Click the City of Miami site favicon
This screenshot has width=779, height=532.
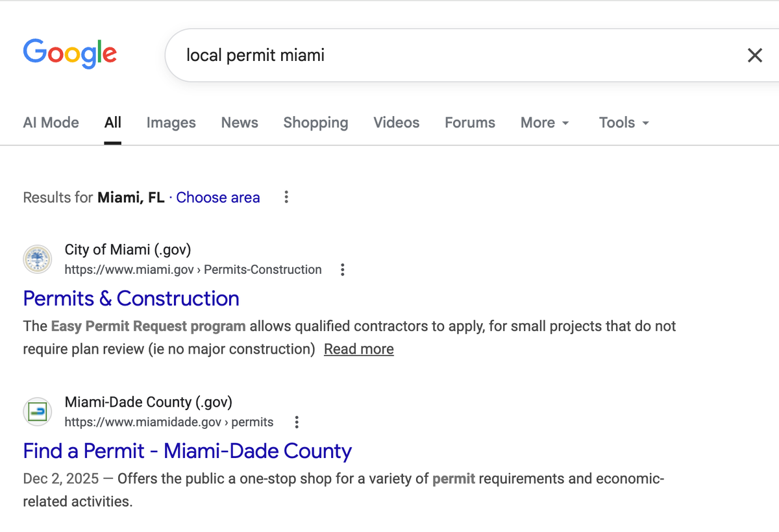37,259
